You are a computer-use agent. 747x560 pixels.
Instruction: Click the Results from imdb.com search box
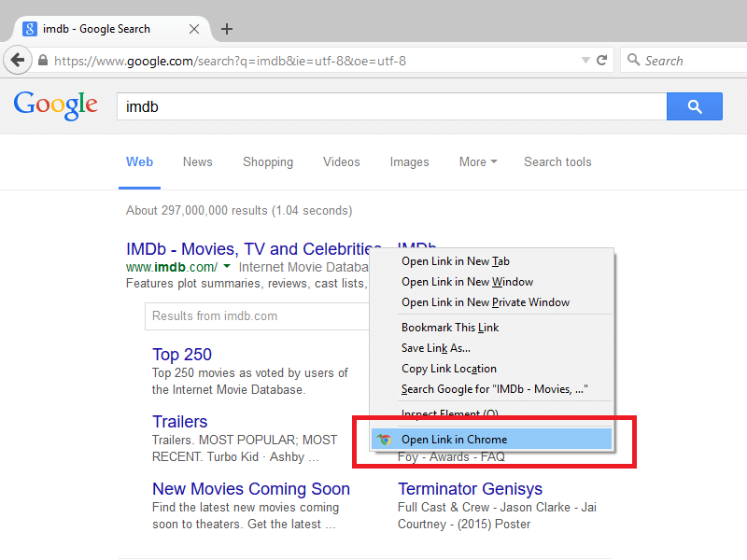pyautogui.click(x=258, y=316)
